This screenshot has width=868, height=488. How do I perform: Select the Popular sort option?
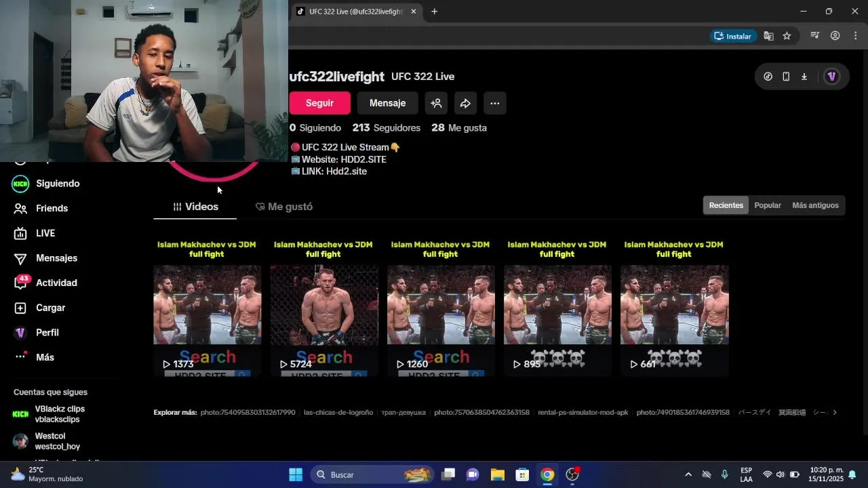(768, 205)
